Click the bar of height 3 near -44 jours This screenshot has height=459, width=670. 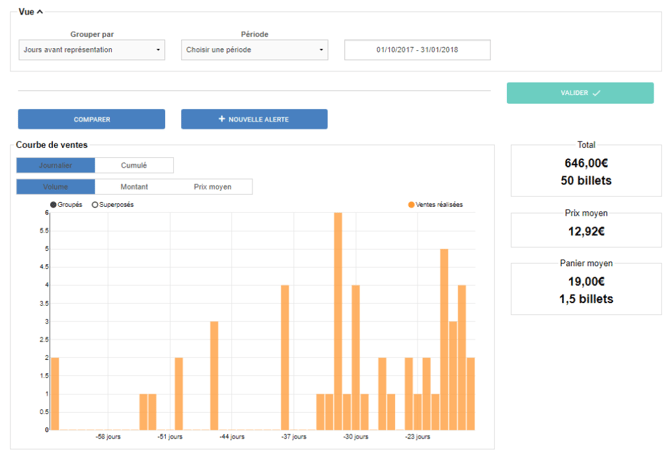(214, 375)
